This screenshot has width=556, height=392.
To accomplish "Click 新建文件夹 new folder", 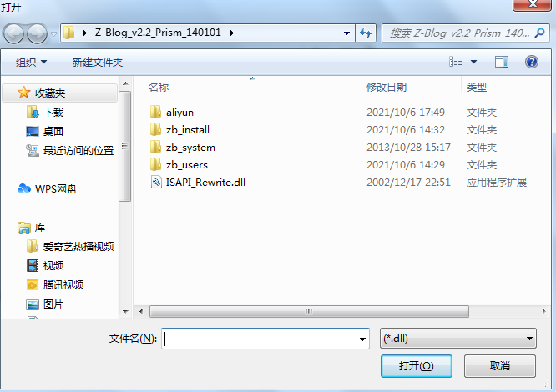I will tap(98, 63).
